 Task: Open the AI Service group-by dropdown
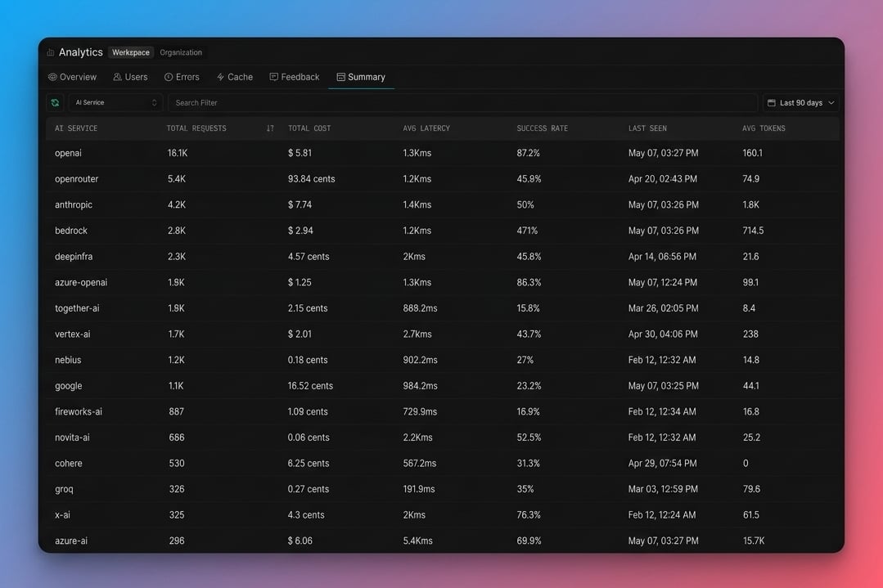tap(115, 102)
